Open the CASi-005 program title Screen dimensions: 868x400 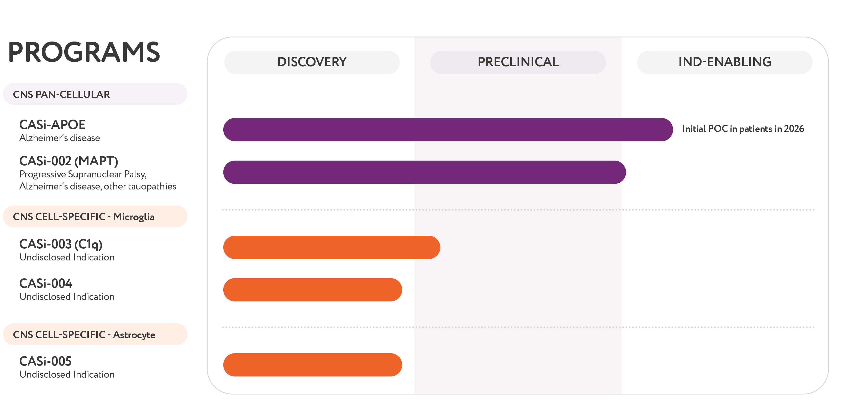coord(45,361)
